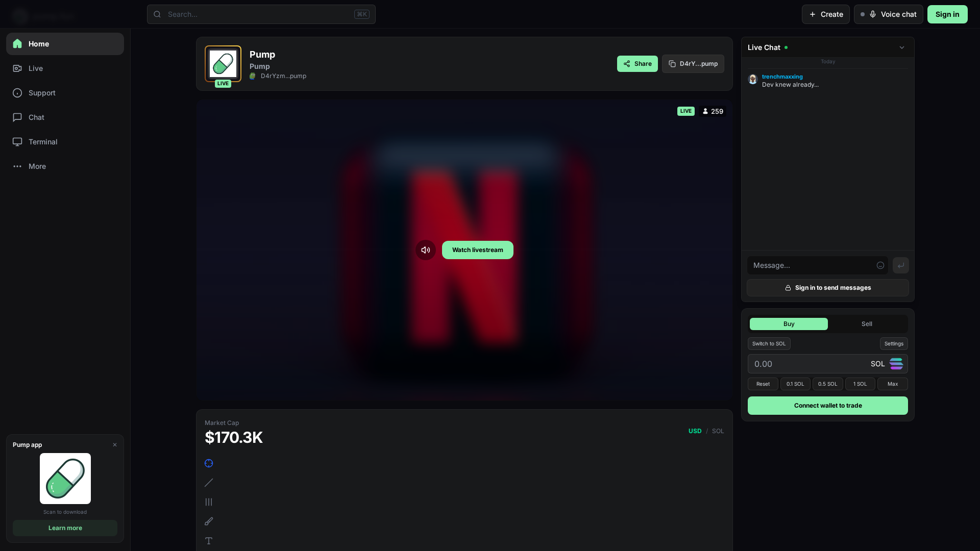Viewport: 980px width, 551px height.
Task: Open trade Settings
Action: tap(894, 344)
